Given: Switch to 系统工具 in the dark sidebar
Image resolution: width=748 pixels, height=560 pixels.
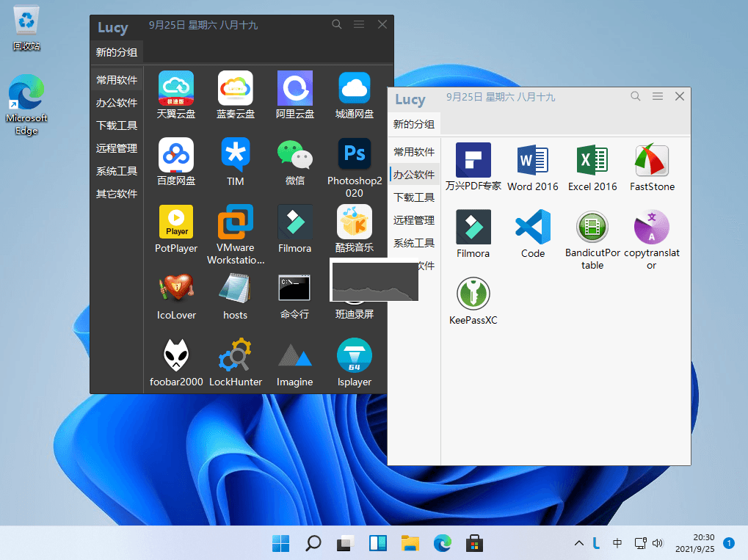Looking at the screenshot, I should [117, 171].
